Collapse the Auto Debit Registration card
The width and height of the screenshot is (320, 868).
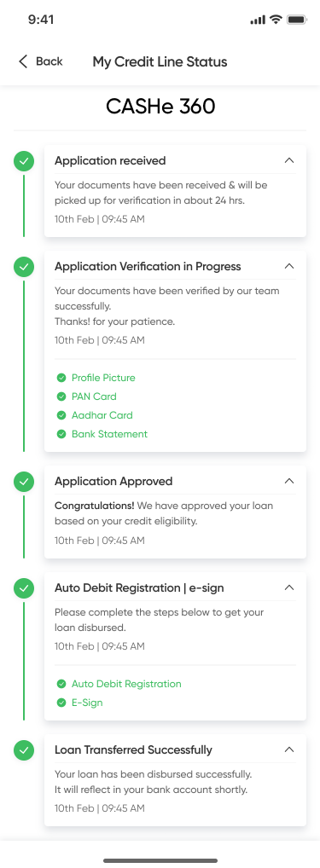click(x=288, y=587)
